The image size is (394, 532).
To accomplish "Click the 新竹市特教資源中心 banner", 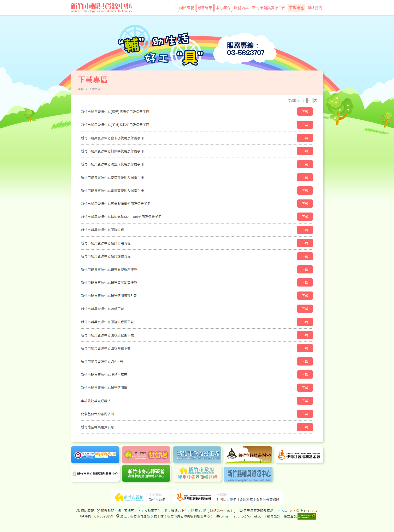I will click(x=248, y=455).
